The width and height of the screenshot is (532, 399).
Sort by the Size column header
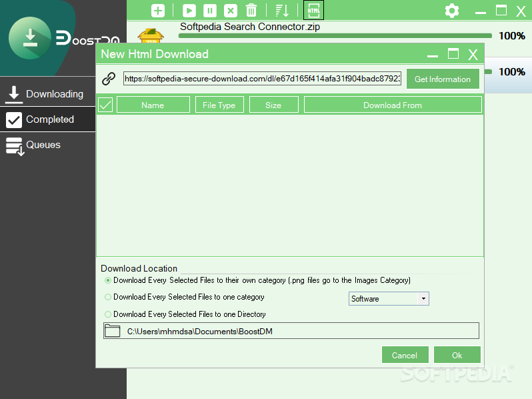[x=274, y=105]
